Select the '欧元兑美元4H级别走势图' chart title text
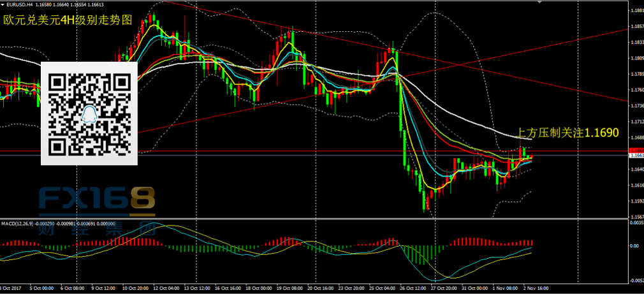This screenshot has width=644, height=295. pos(68,20)
